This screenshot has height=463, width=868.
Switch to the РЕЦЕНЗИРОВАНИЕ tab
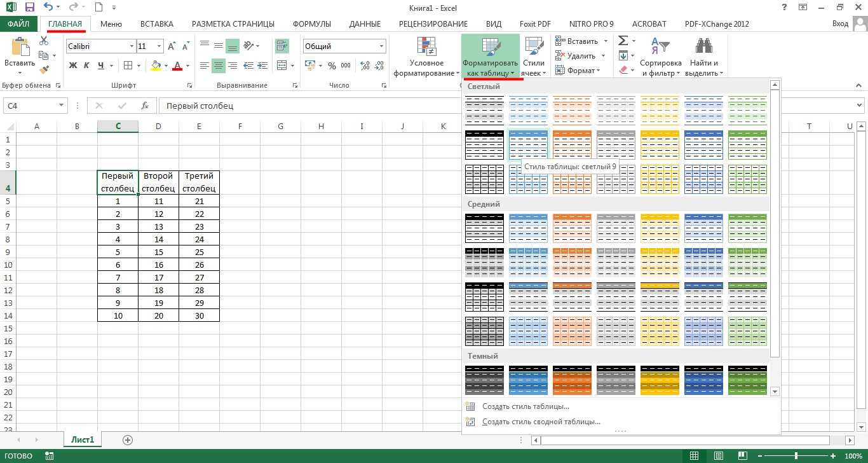click(433, 24)
